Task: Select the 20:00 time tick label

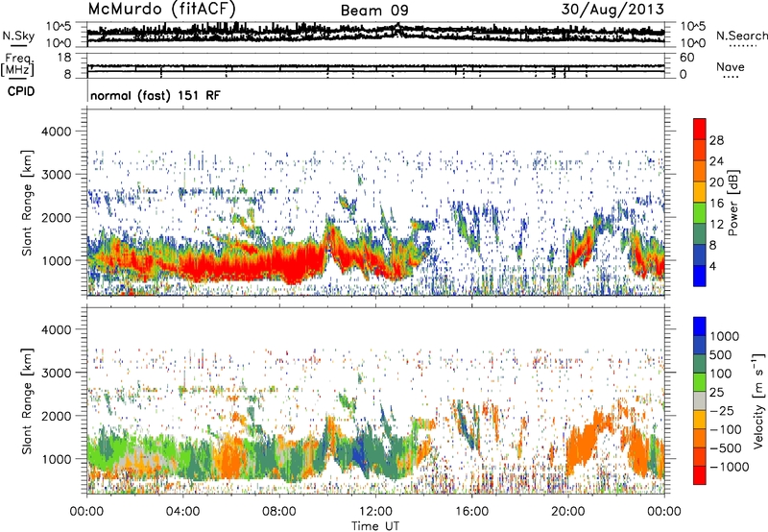Action: pos(567,512)
